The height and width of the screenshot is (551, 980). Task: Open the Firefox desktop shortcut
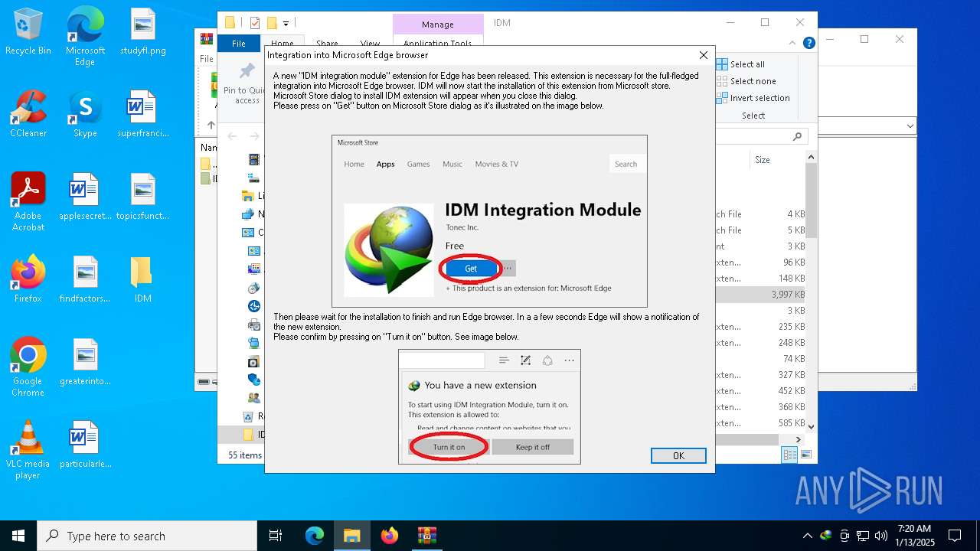click(28, 279)
